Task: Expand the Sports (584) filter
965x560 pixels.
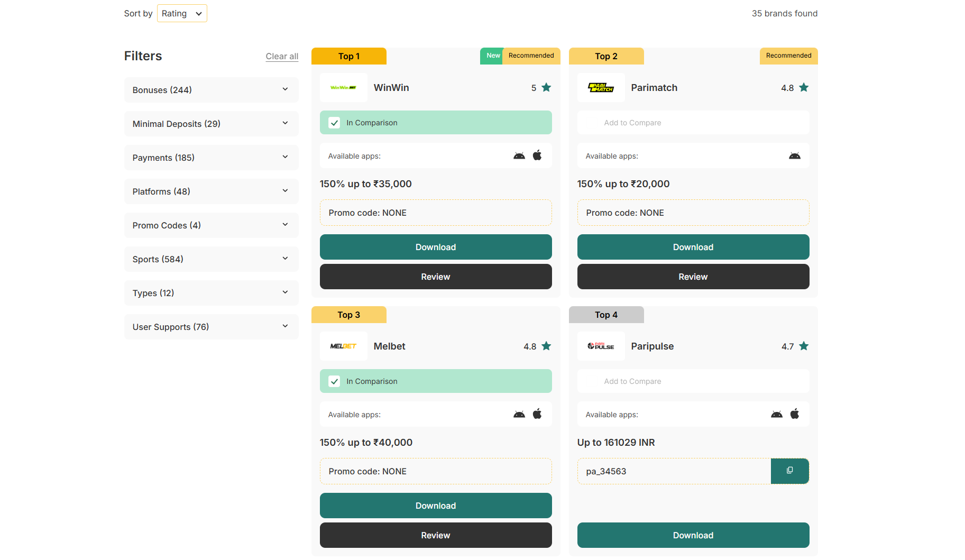Action: pos(211,259)
